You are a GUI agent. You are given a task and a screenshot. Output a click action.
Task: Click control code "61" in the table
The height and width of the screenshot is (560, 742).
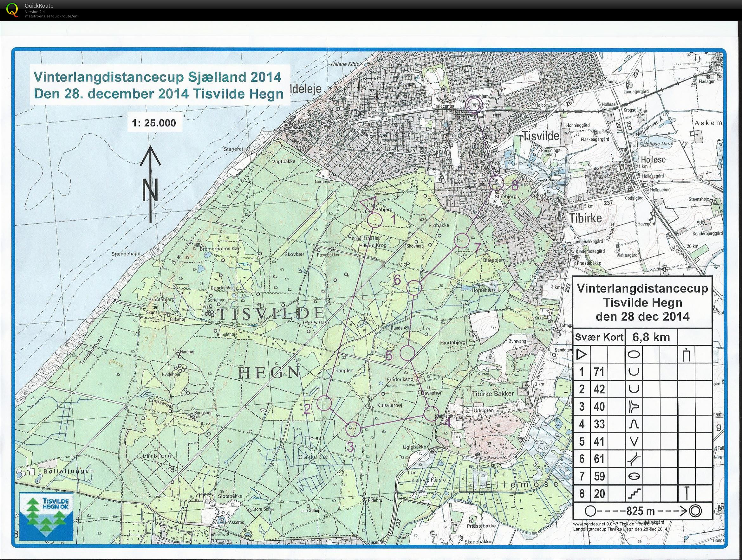[599, 459]
